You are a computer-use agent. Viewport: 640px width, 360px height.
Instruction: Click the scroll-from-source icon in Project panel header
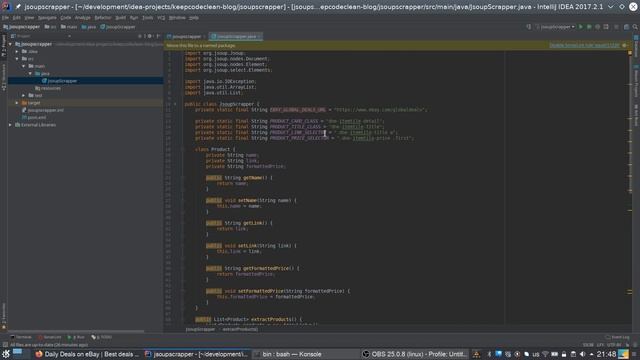[x=140, y=36]
